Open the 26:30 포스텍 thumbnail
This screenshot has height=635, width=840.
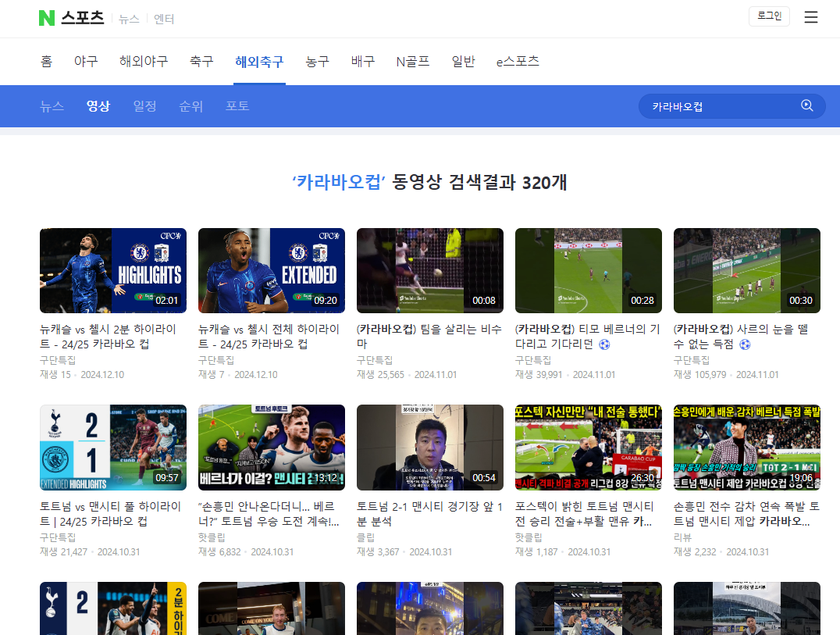tap(588, 448)
